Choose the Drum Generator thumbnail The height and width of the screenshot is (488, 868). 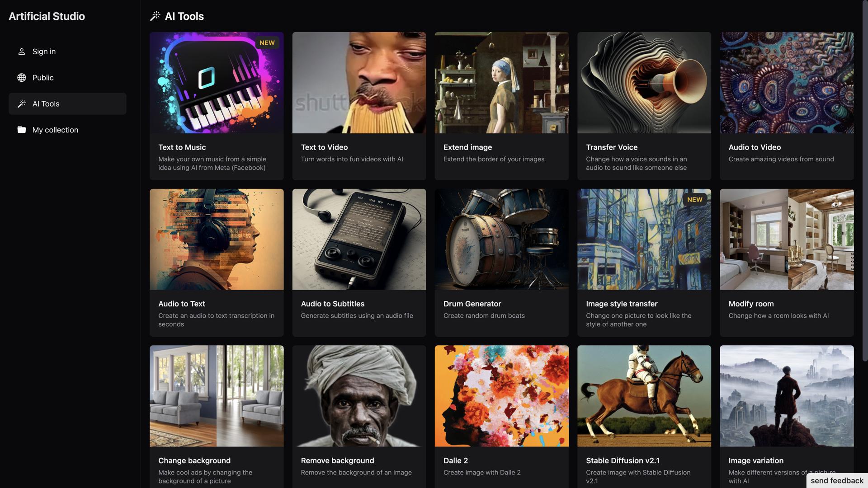pos(501,239)
